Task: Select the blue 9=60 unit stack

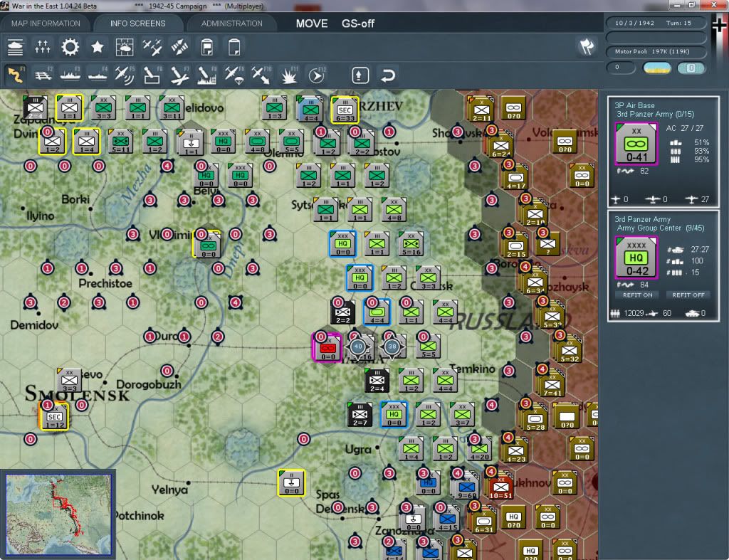Action: 466,487
